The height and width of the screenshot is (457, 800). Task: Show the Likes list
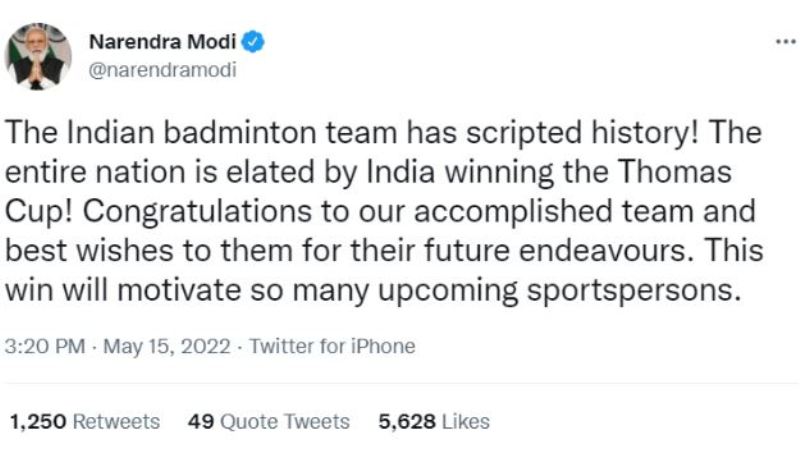(x=465, y=422)
